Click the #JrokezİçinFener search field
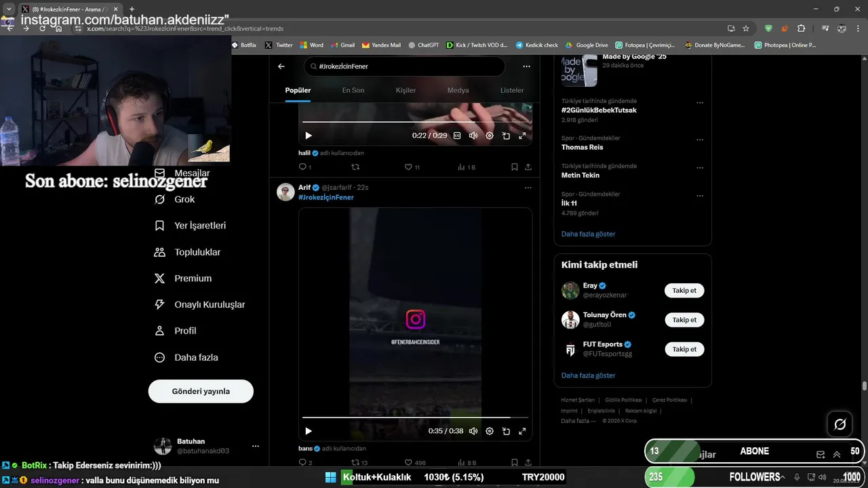The image size is (868, 488). 404,66
